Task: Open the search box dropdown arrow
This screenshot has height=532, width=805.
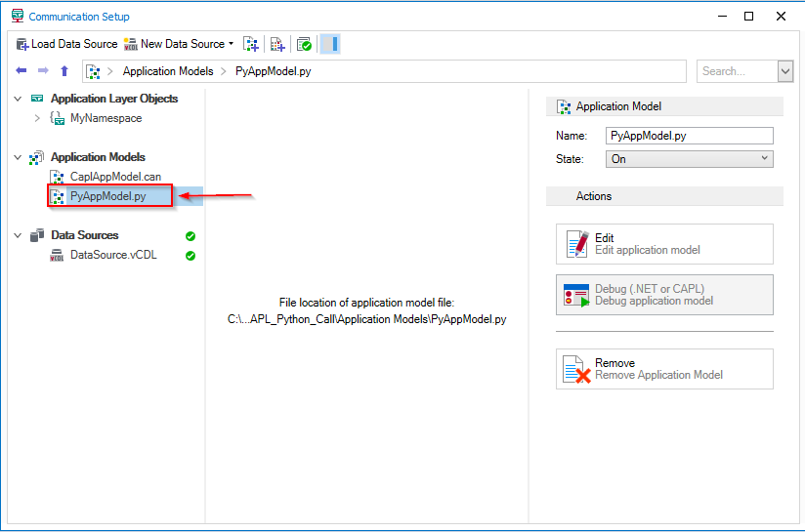Action: (785, 71)
